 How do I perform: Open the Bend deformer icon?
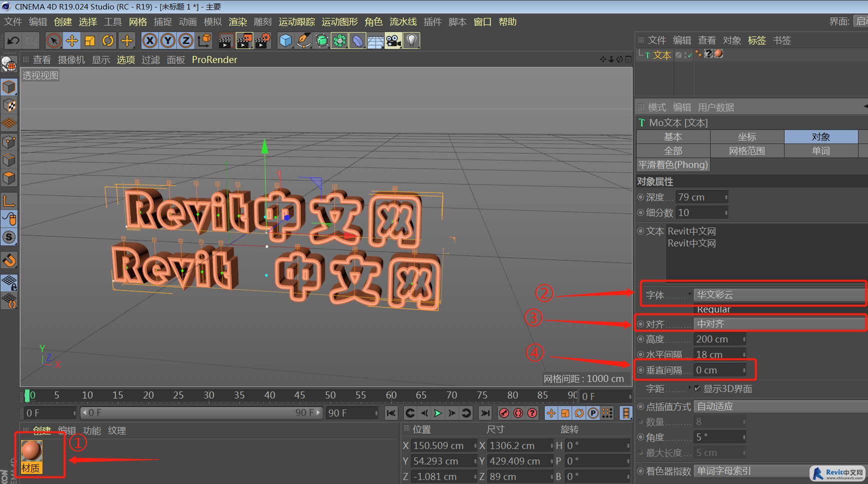tap(358, 40)
